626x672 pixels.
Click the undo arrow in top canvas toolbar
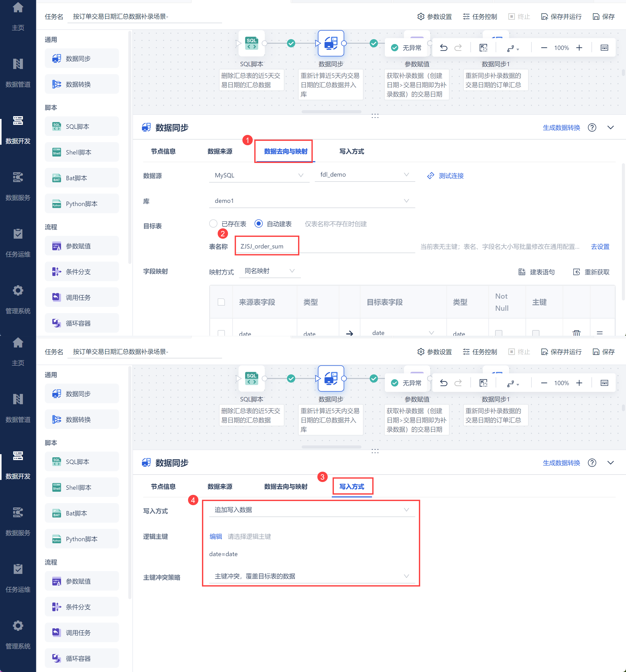(x=443, y=48)
